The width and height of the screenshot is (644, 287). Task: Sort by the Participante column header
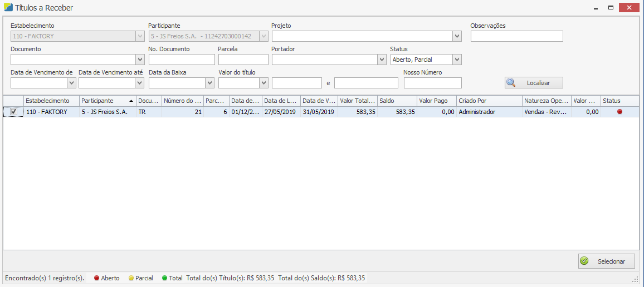point(108,101)
